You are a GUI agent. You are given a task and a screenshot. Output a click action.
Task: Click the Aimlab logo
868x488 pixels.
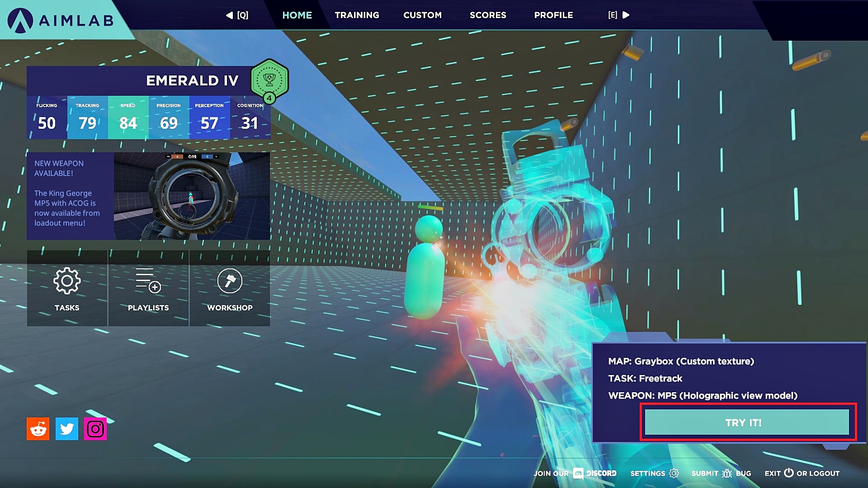click(x=61, y=20)
